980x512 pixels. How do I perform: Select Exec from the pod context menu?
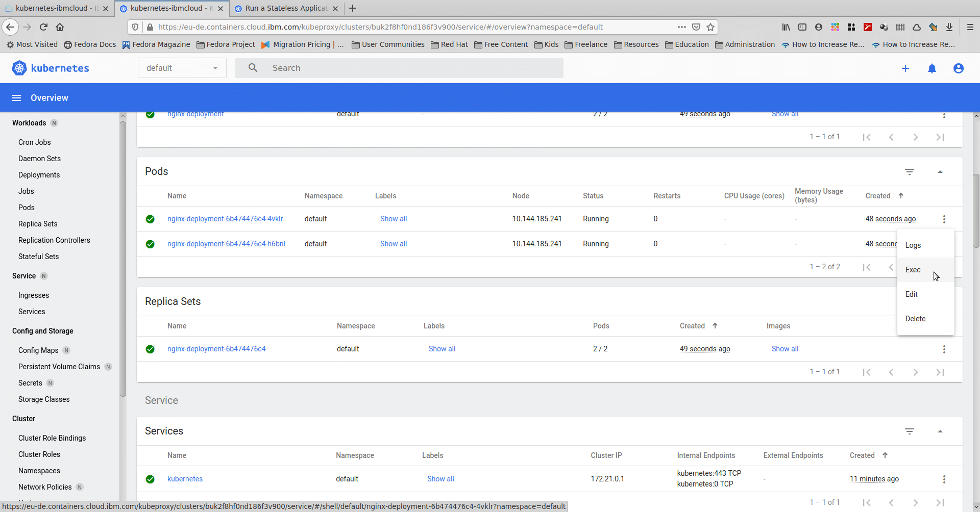pos(925,270)
